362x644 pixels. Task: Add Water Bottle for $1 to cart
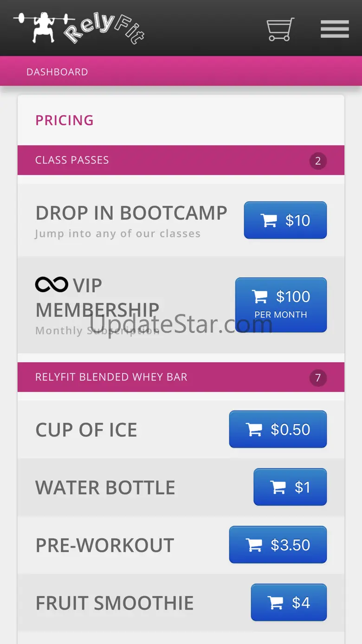click(x=290, y=487)
